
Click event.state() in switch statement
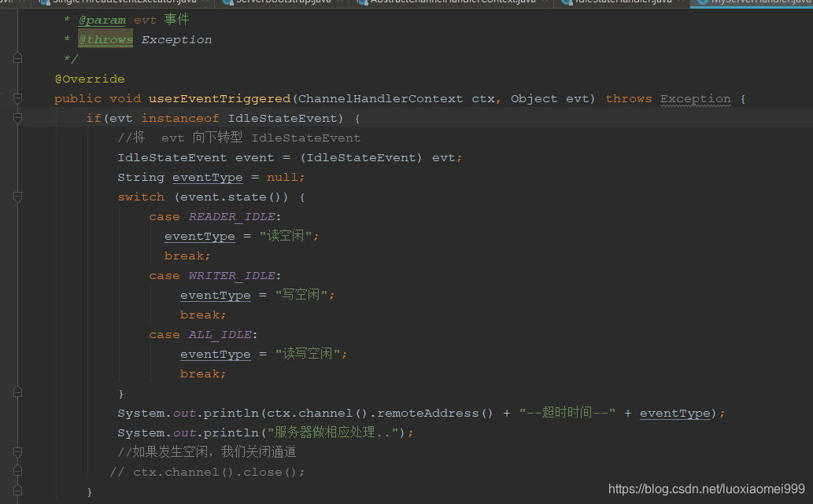click(x=231, y=197)
